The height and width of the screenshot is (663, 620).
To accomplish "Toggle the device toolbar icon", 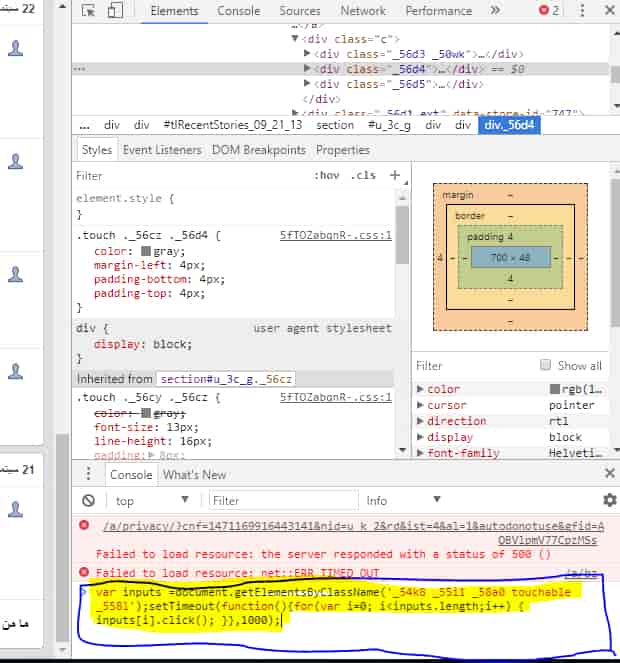I will click(x=115, y=10).
